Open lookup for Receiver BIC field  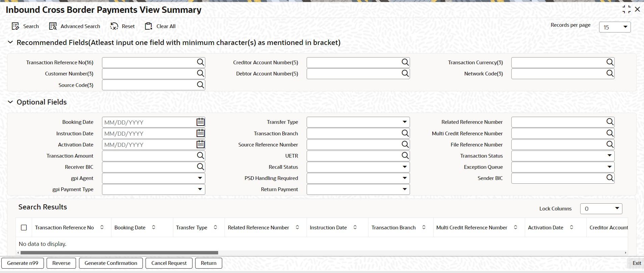(201, 167)
